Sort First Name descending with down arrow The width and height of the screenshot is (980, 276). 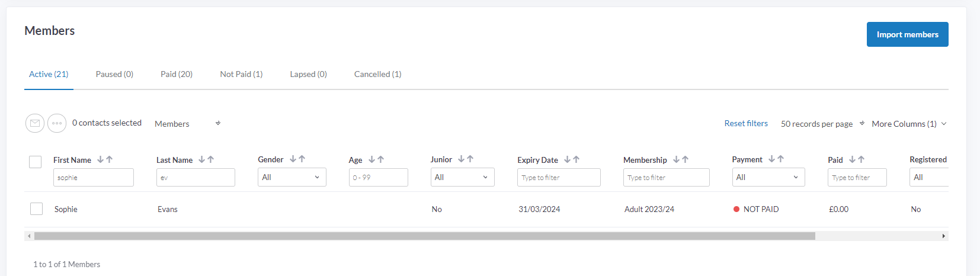(100, 159)
